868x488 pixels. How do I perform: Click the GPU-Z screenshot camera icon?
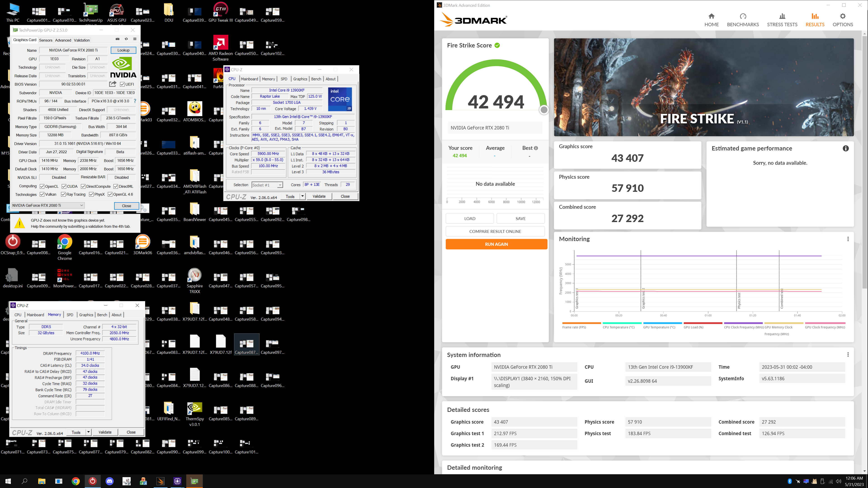click(x=118, y=39)
